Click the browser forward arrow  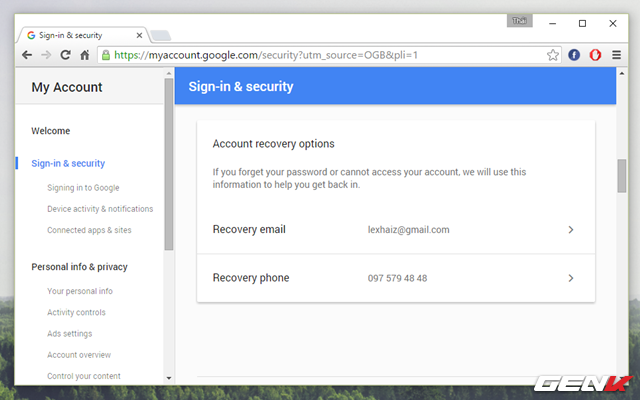coord(46,55)
